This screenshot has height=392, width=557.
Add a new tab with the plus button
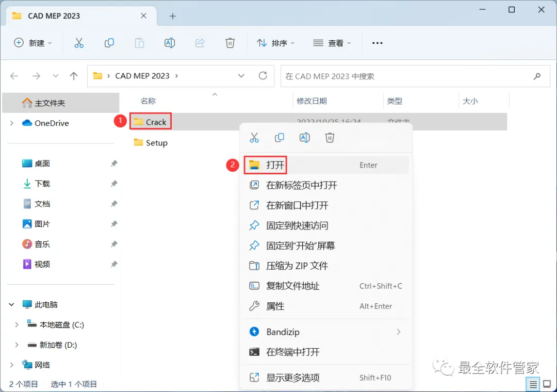173,16
